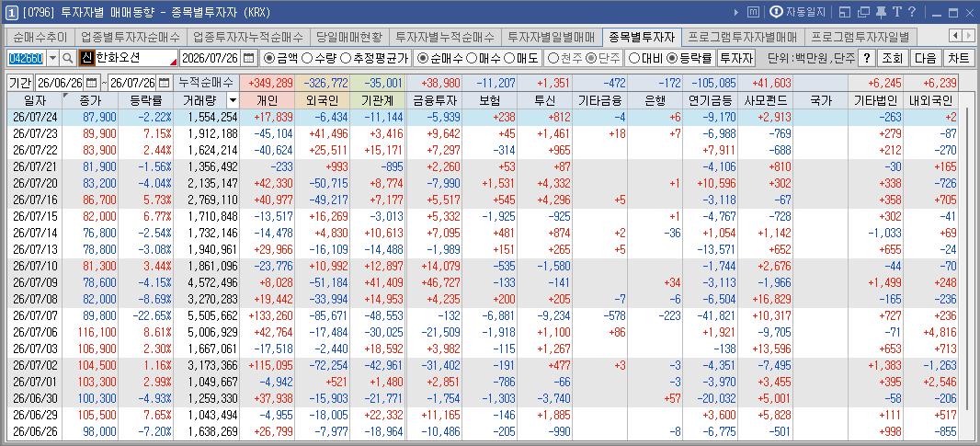Switch to the 순매수추이 tab
The width and height of the screenshot is (980, 446).
[x=40, y=37]
